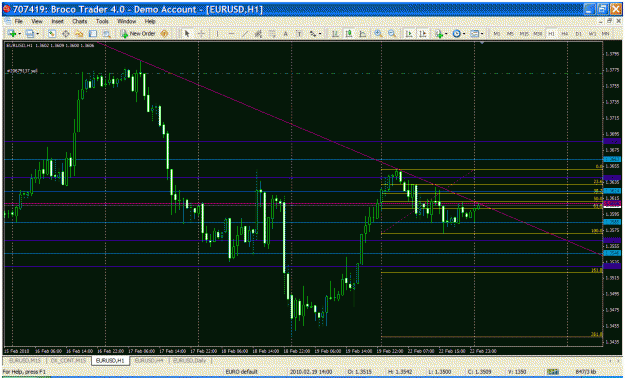Select the EURUSD,H1 chart tab
Image resolution: width=625 pixels, height=378 pixels.
pos(110,360)
